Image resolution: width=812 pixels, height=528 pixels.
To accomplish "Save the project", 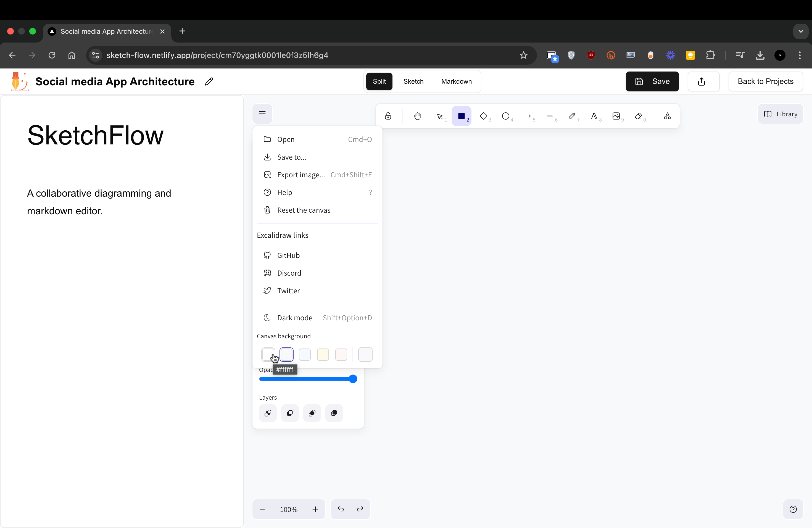I will [x=652, y=81].
